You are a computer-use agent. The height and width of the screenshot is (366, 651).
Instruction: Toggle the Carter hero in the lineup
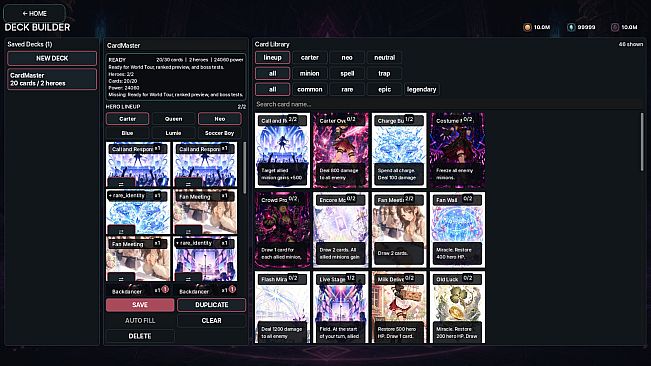tap(127, 119)
